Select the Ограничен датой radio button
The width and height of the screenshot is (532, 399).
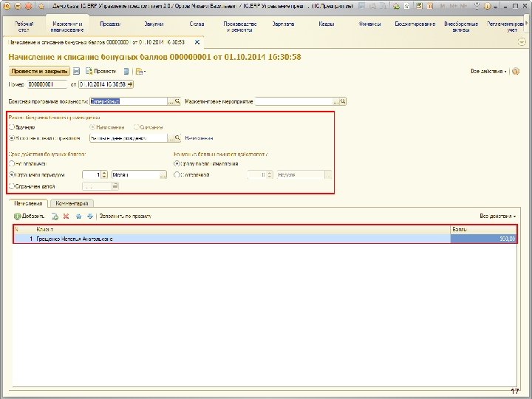click(12, 186)
